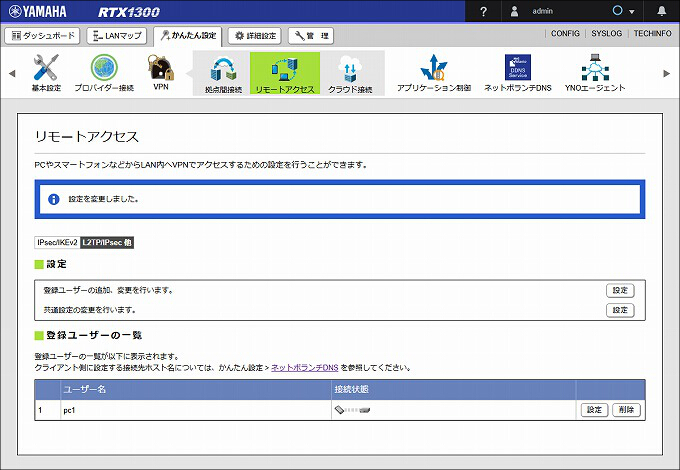Switch to LANマップ tab
The height and width of the screenshot is (470, 680).
117,36
